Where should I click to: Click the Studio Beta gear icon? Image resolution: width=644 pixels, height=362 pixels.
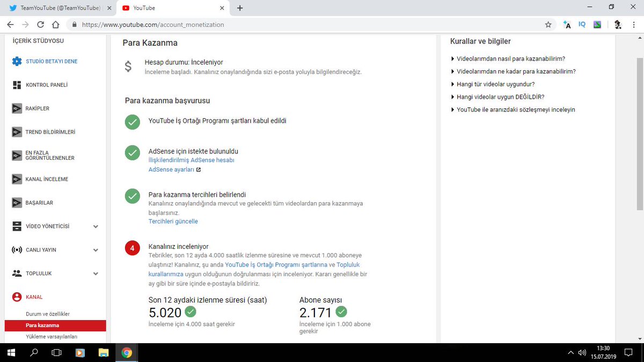(x=17, y=61)
